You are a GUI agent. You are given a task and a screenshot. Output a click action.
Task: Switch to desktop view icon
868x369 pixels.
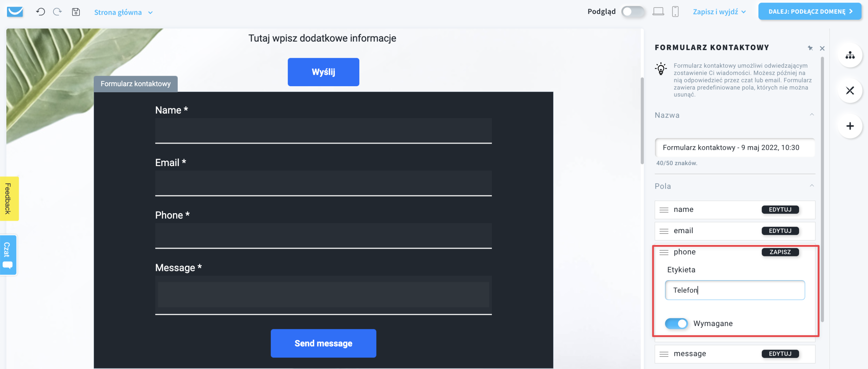coord(658,11)
